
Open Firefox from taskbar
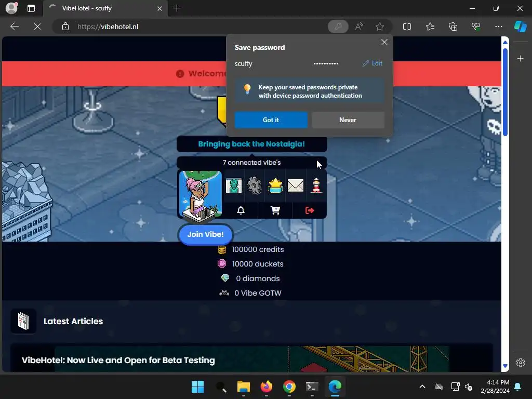[x=267, y=387]
